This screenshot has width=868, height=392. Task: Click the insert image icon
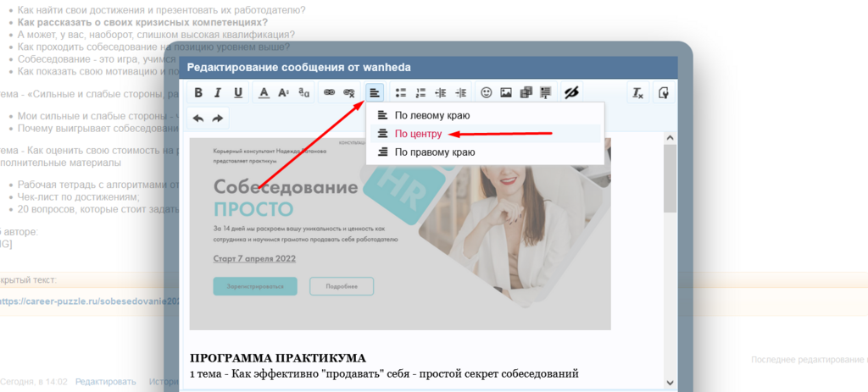tap(506, 93)
